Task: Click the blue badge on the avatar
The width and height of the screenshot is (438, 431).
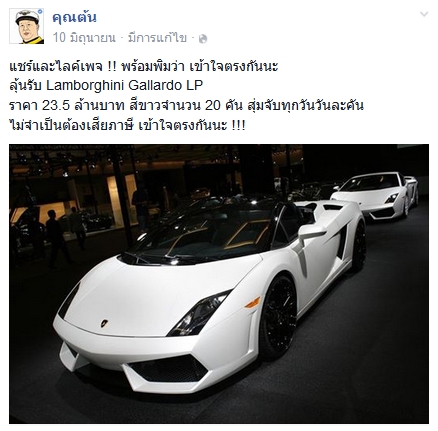Action: (40, 12)
